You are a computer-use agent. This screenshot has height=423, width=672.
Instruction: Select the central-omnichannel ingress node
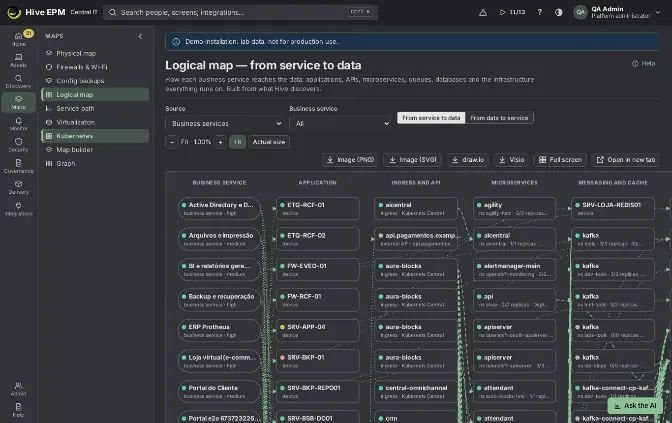coord(416,391)
